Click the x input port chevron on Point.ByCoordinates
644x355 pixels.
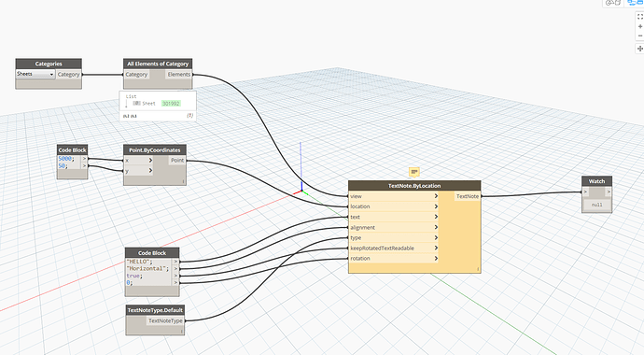click(x=150, y=161)
